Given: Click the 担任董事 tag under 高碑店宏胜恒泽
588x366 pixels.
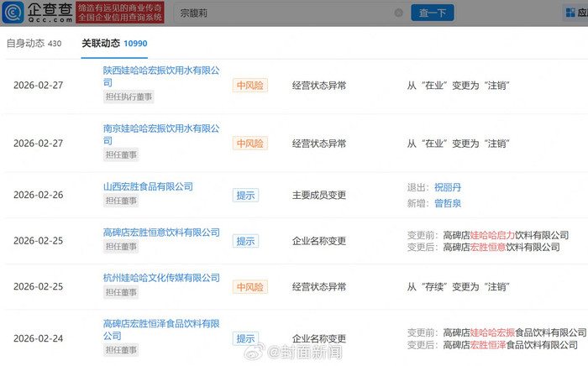Looking at the screenshot, I should pyautogui.click(x=121, y=350).
